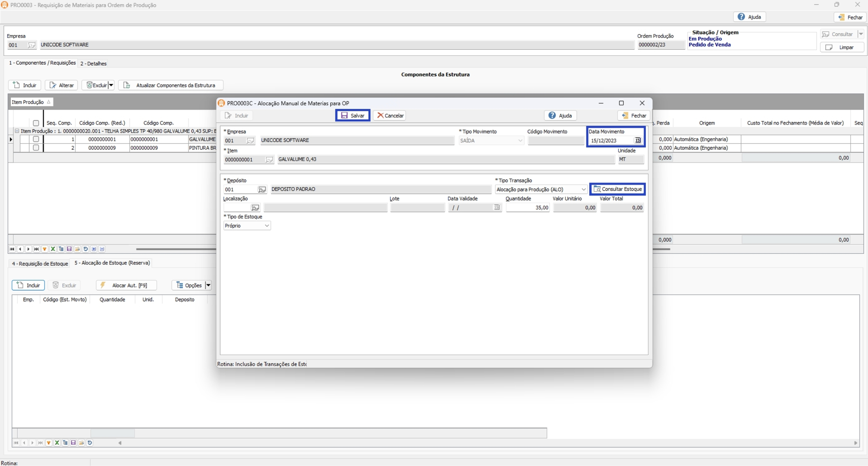The width and height of the screenshot is (868, 466).
Task: Open the Item lookup icon next to 0000000001
Action: [269, 159]
